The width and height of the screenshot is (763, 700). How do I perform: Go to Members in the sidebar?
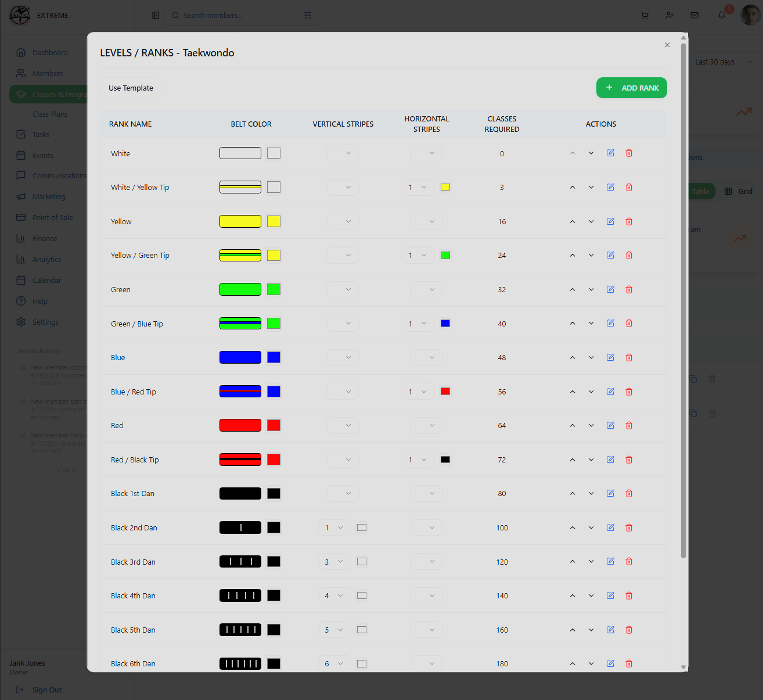click(x=48, y=73)
